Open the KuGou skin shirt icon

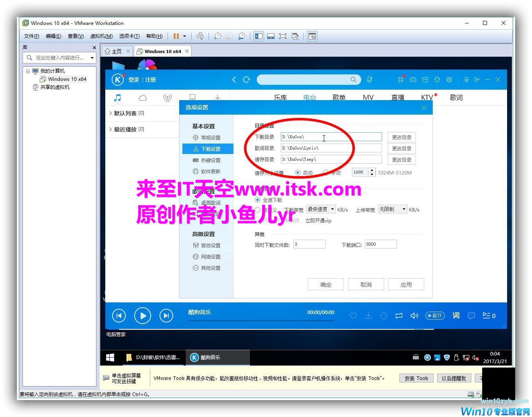point(437,80)
